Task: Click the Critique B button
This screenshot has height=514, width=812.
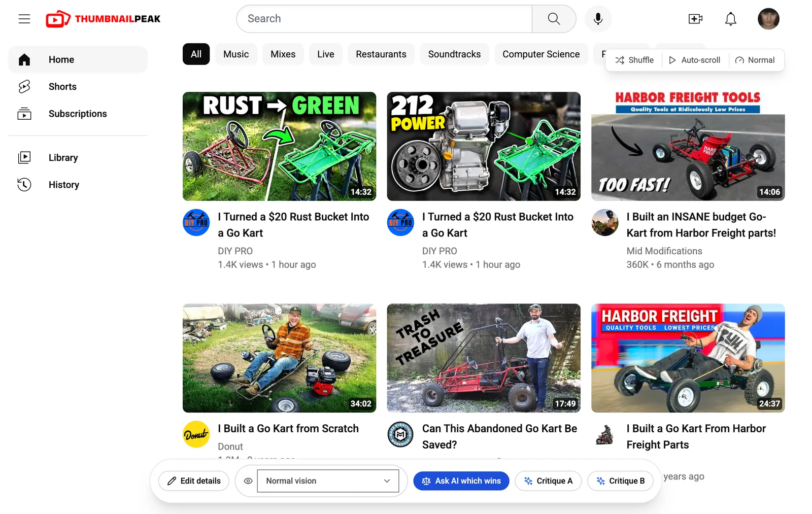Action: [621, 481]
